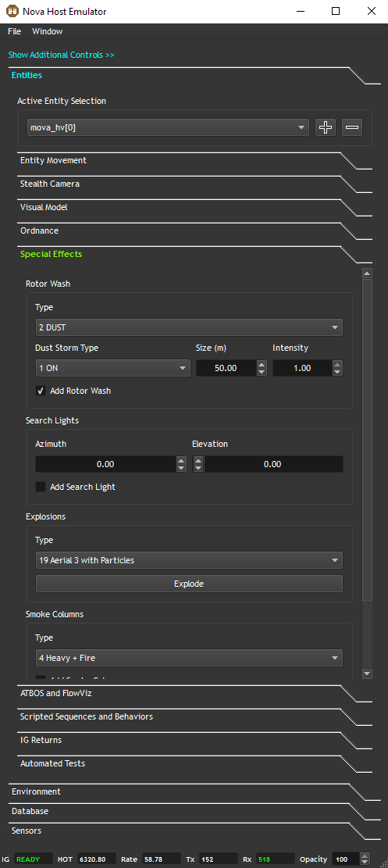Click the Explode button

tap(189, 584)
